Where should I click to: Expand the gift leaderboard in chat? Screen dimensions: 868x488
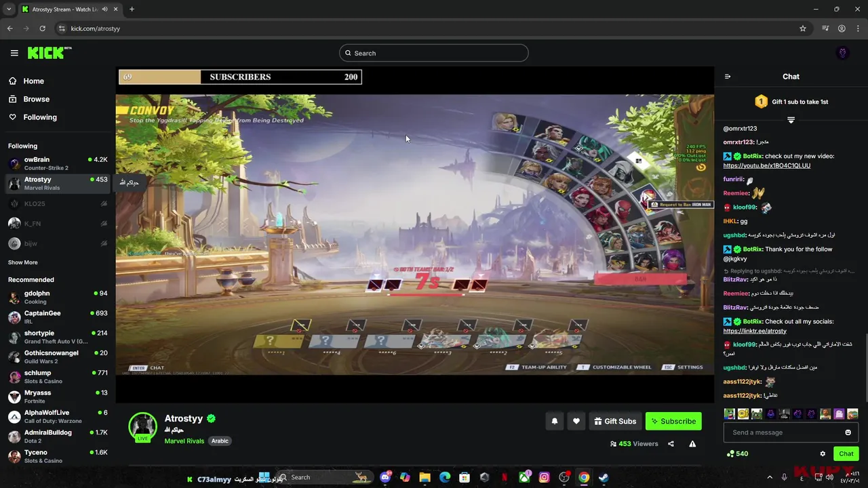(791, 120)
